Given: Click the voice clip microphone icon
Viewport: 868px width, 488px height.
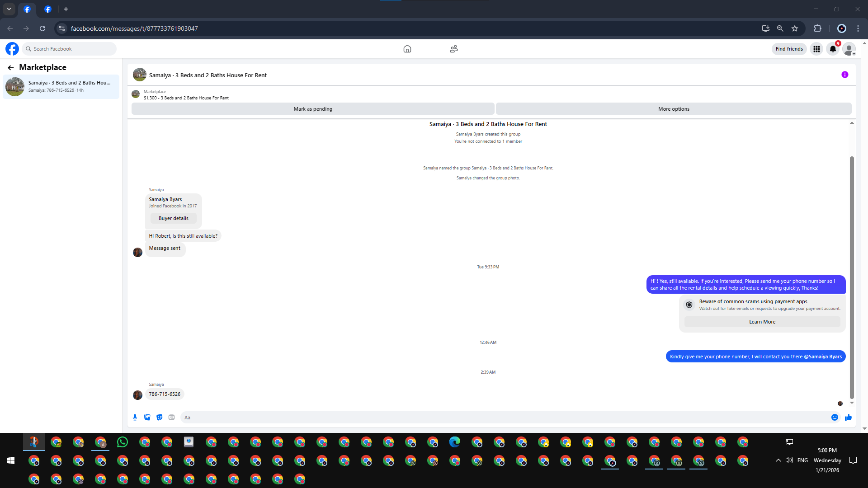Looking at the screenshot, I should (135, 418).
